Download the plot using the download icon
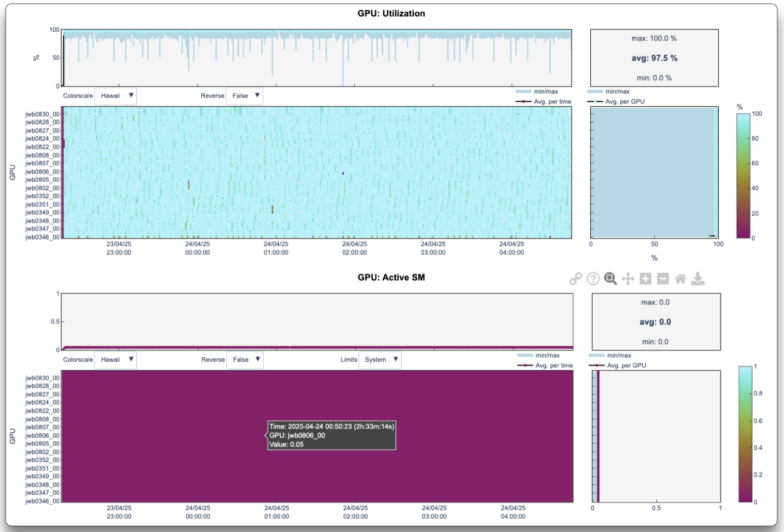The height and width of the screenshot is (532, 784). pyautogui.click(x=698, y=279)
